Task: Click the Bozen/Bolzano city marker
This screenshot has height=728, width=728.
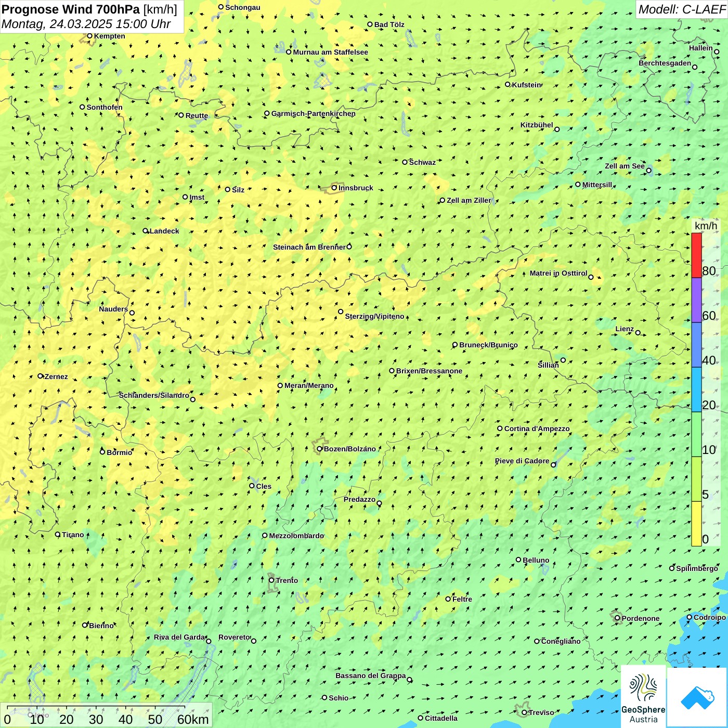Action: (x=320, y=449)
